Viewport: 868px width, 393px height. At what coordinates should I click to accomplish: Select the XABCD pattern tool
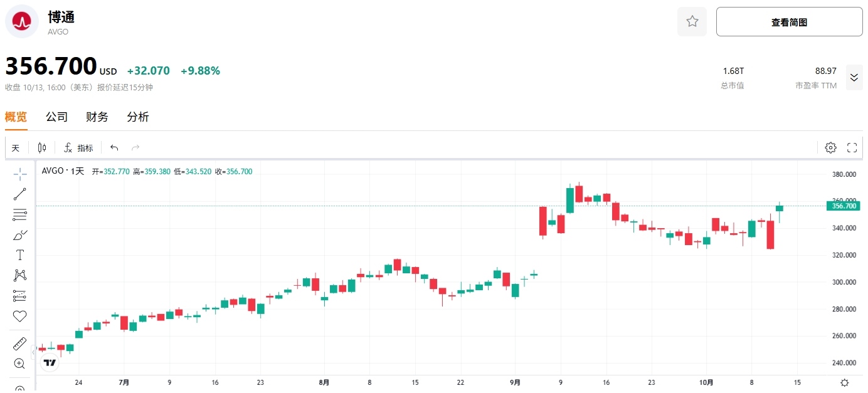click(20, 275)
